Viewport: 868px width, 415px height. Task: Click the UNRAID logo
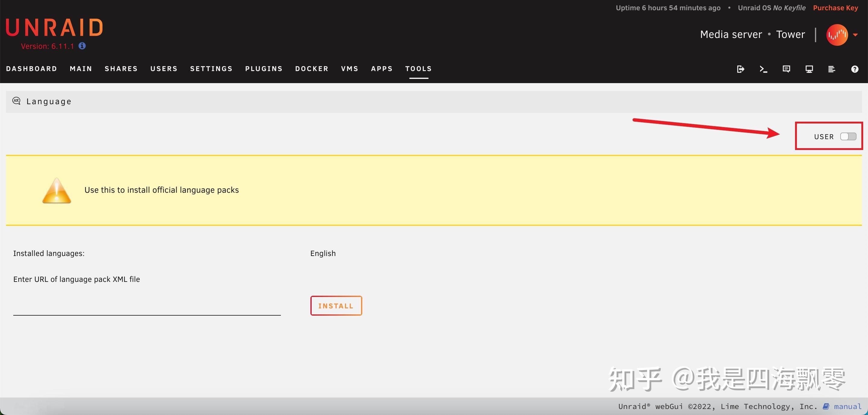tap(55, 28)
